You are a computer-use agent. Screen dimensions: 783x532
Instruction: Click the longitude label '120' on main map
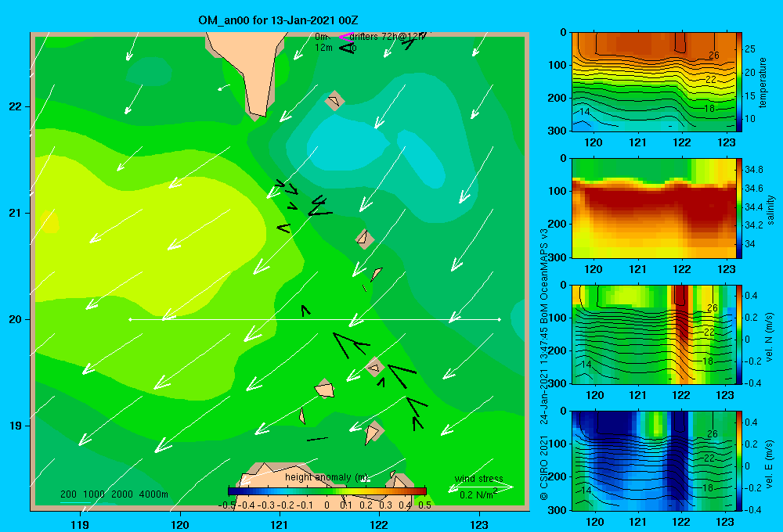point(180,524)
